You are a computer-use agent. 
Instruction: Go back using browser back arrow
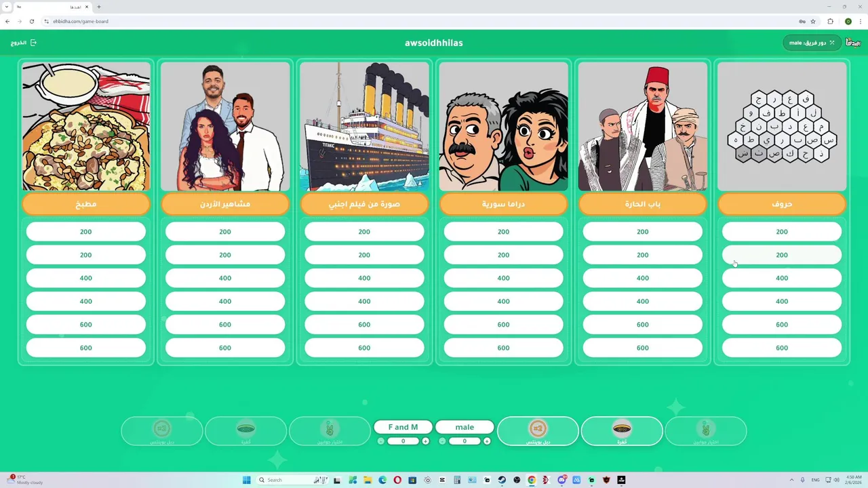(x=7, y=21)
